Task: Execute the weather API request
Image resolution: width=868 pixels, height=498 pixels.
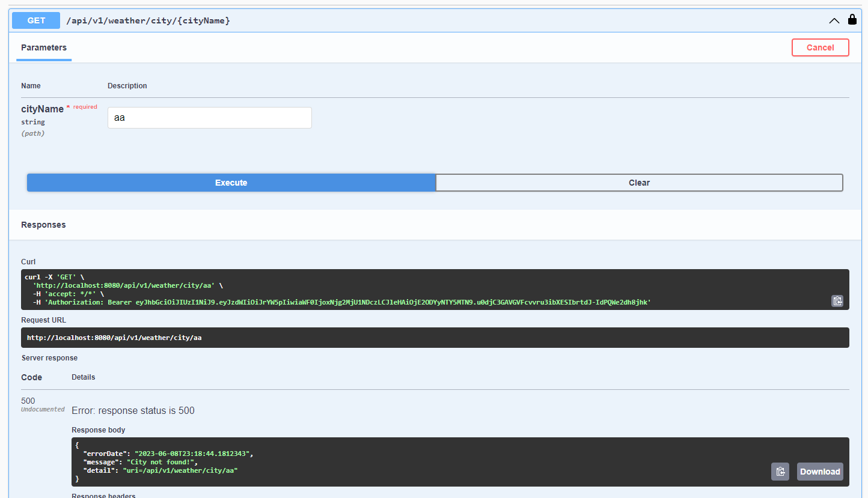Action: tap(231, 182)
